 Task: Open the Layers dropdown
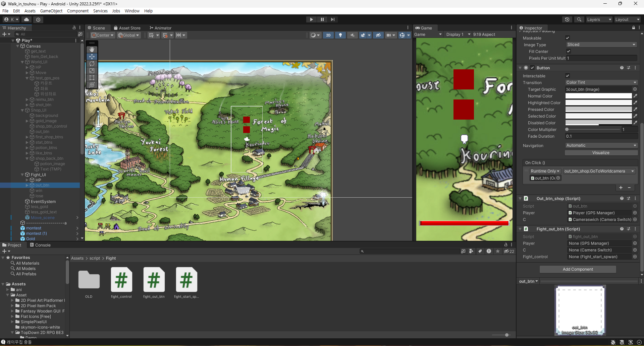pyautogui.click(x=599, y=19)
